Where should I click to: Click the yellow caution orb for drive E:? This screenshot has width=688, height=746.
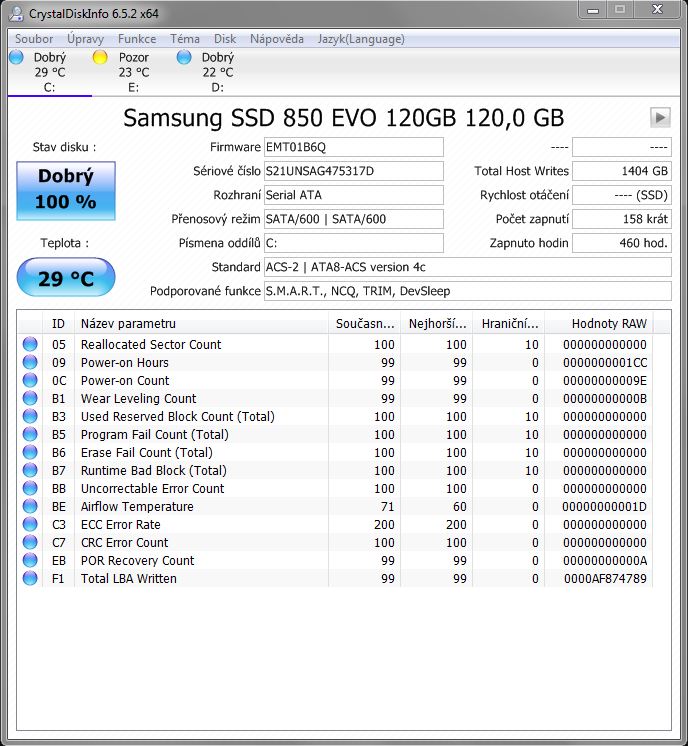[100, 57]
